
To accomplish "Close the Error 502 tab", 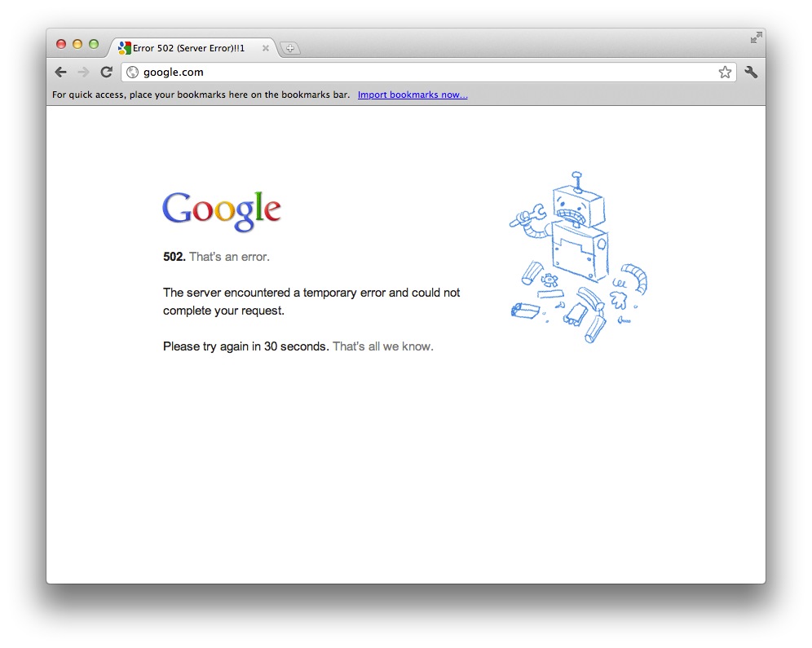I will (x=265, y=48).
